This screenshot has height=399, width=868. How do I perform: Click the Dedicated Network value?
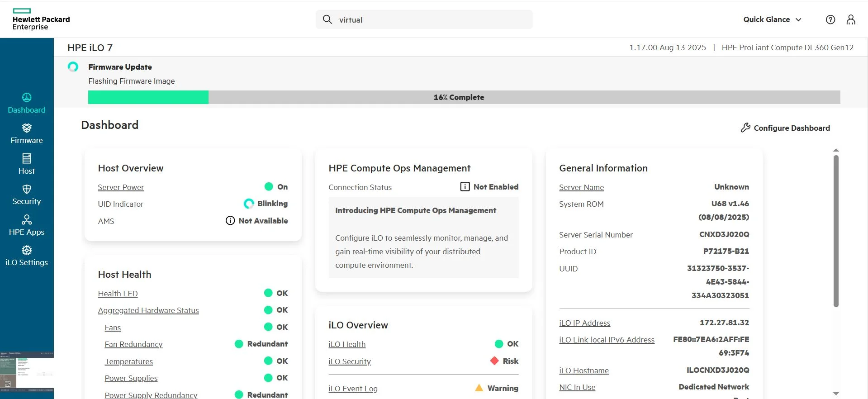[x=714, y=387]
